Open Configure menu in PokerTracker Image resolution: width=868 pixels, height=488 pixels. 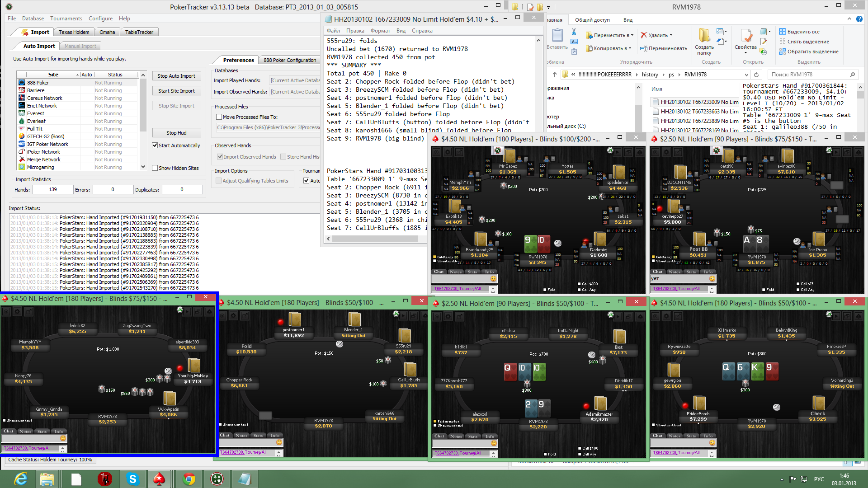point(100,19)
